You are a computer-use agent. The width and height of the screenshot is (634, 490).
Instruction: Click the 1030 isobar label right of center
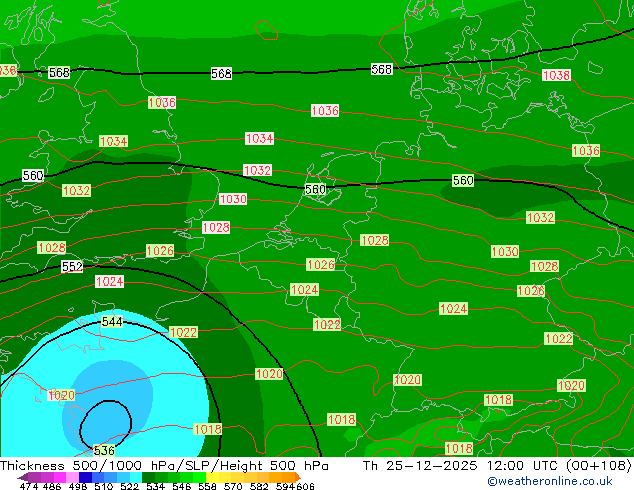[505, 252]
